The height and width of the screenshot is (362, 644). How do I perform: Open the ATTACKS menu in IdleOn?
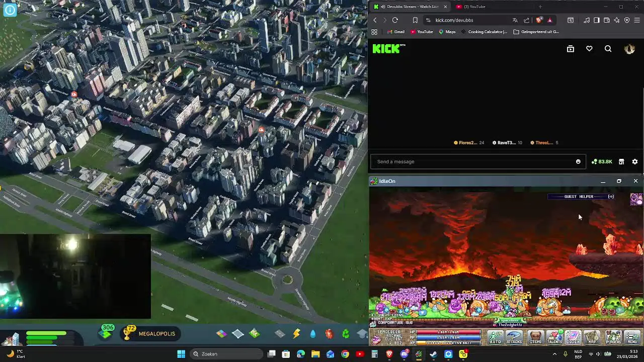[x=514, y=338]
